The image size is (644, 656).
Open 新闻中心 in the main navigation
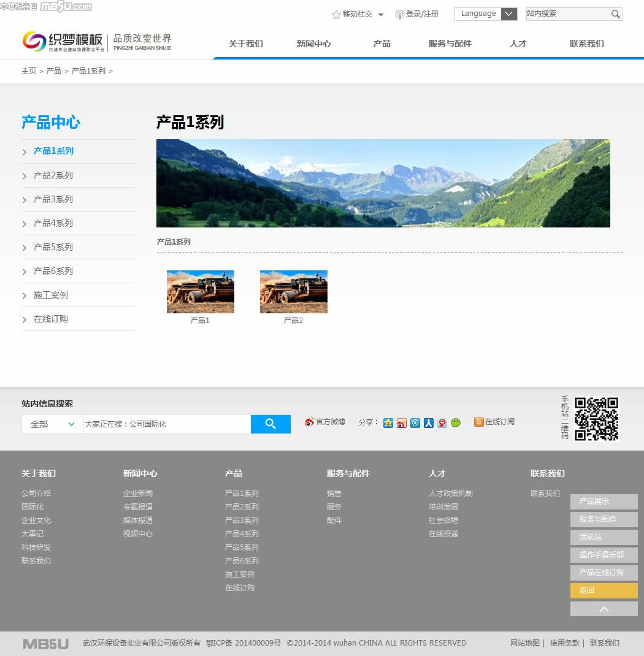(313, 44)
